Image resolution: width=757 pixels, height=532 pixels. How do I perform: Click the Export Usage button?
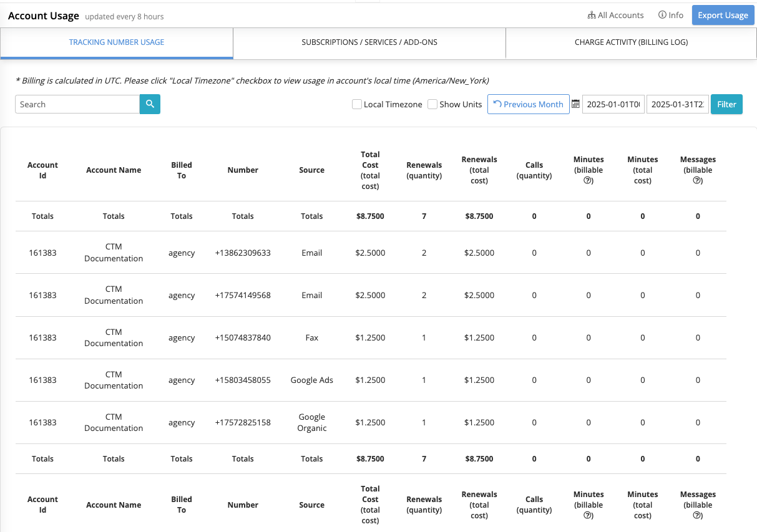(x=723, y=15)
